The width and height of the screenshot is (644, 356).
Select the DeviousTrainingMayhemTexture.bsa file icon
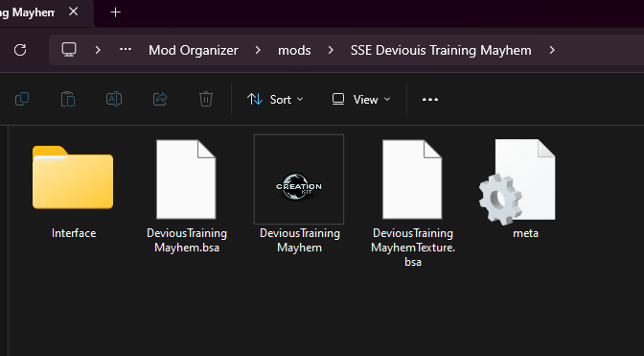click(412, 179)
